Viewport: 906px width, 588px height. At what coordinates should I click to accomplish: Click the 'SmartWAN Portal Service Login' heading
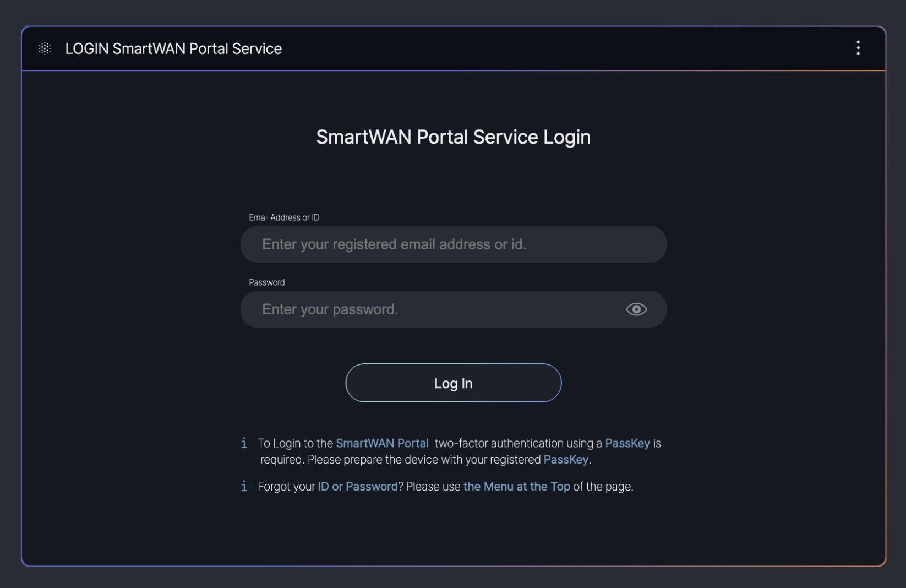(x=453, y=137)
